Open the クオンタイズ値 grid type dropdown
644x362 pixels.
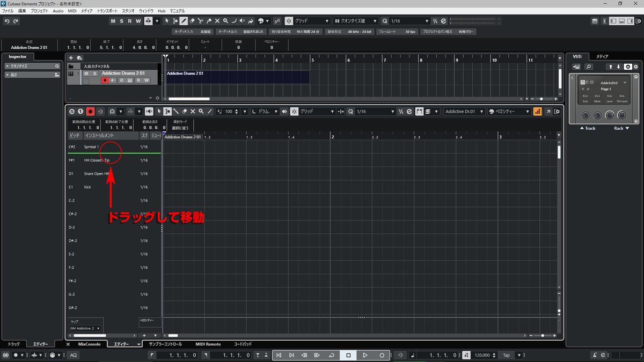click(355, 21)
